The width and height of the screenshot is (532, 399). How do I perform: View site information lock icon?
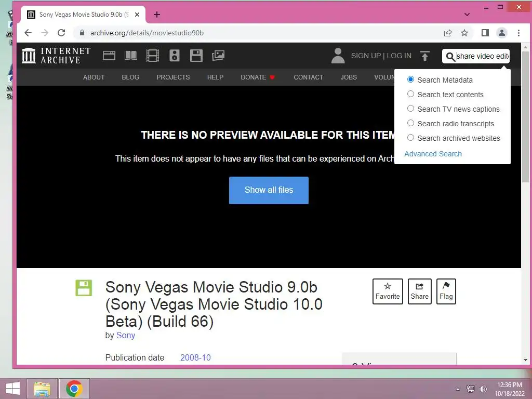(x=82, y=33)
